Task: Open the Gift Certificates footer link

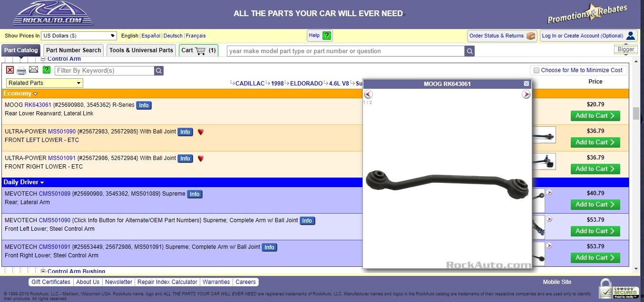Action: point(51,282)
